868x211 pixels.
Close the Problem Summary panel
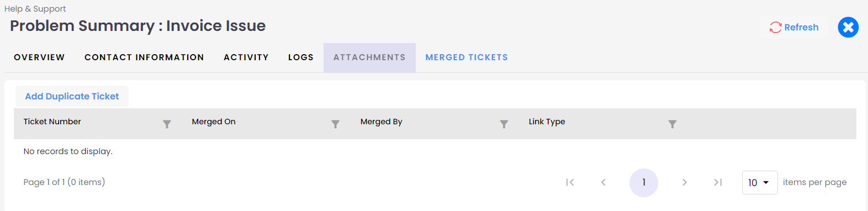848,27
